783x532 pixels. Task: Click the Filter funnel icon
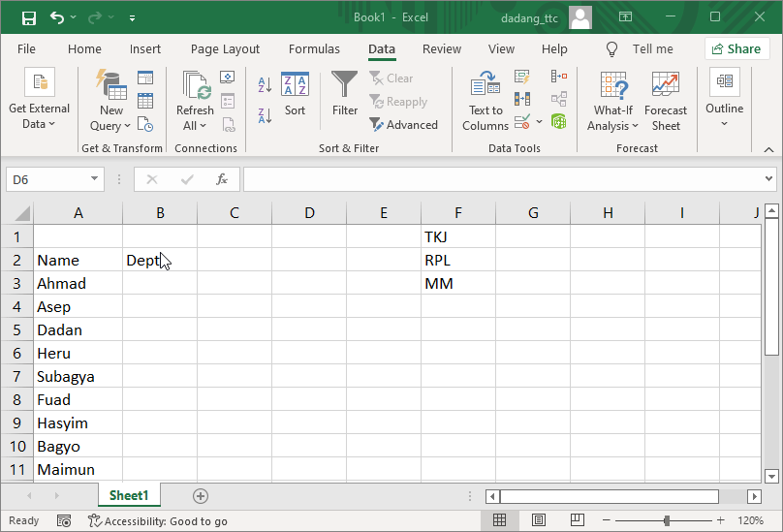(x=344, y=95)
